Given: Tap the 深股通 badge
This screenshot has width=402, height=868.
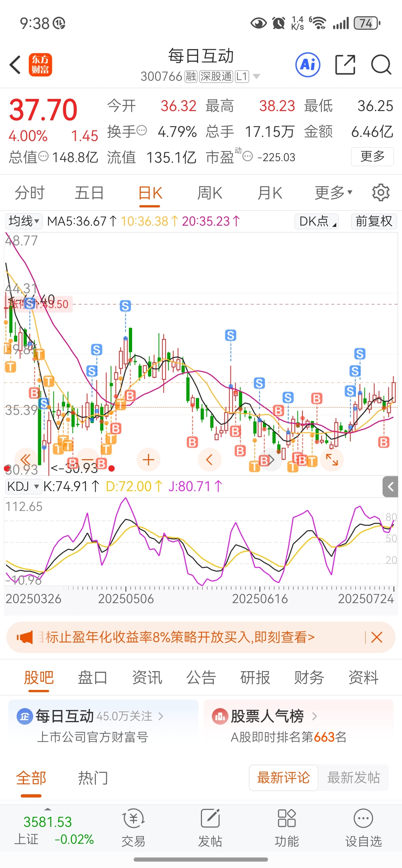Looking at the screenshot, I should (x=216, y=77).
